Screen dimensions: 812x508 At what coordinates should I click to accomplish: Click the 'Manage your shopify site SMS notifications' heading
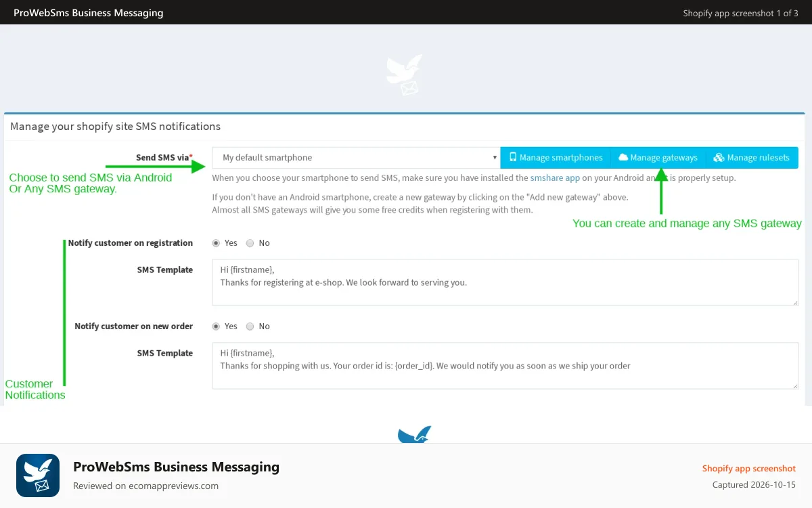[x=116, y=127]
